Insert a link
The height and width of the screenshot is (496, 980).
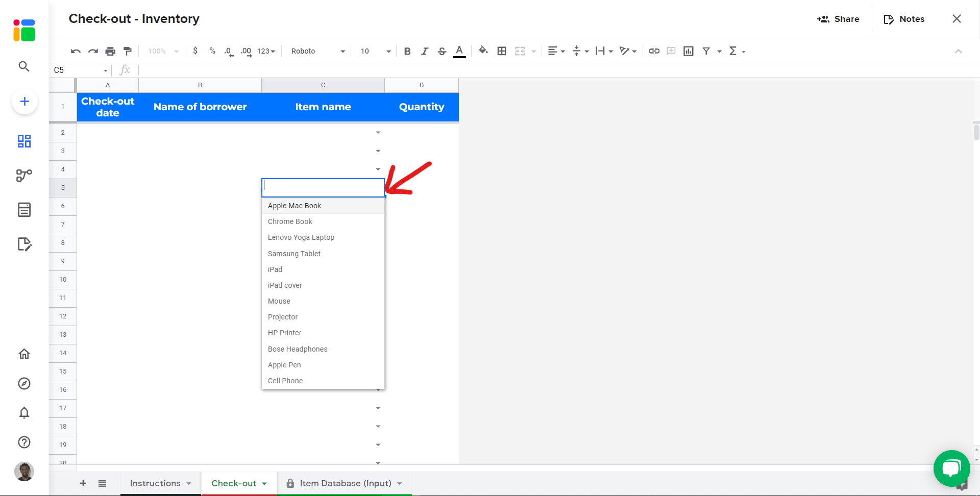(654, 51)
